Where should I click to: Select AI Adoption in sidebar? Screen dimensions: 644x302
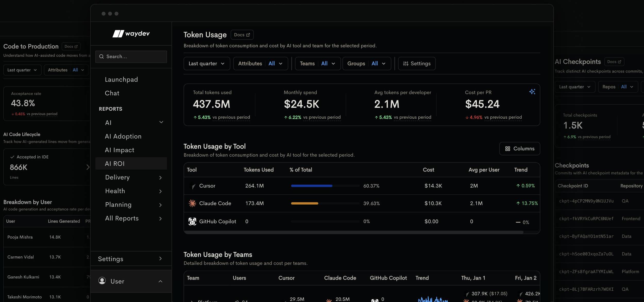(x=123, y=136)
